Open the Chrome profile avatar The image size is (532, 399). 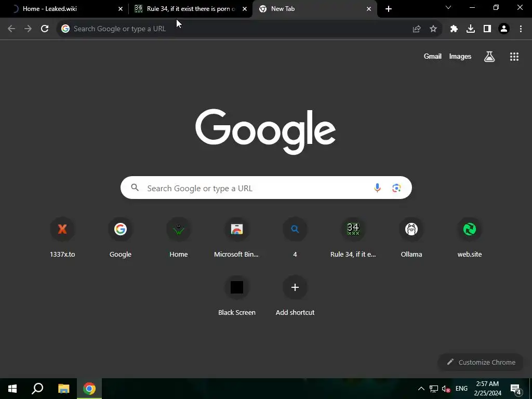pos(504,29)
